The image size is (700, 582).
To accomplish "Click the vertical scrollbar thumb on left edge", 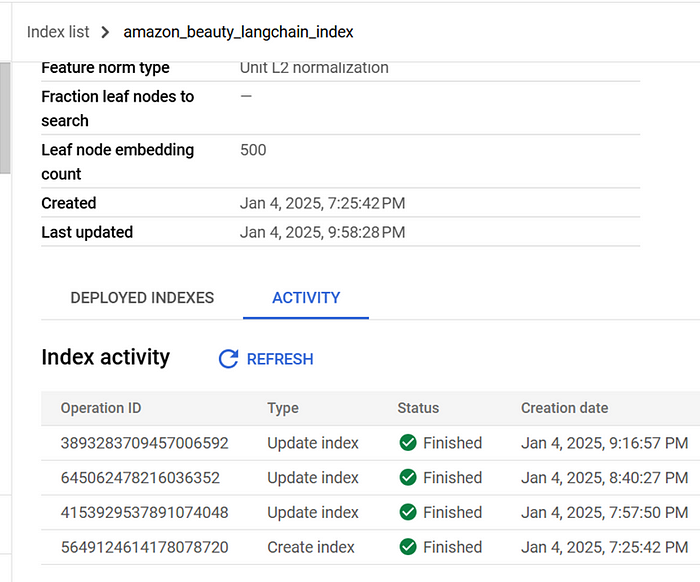I will [5, 118].
